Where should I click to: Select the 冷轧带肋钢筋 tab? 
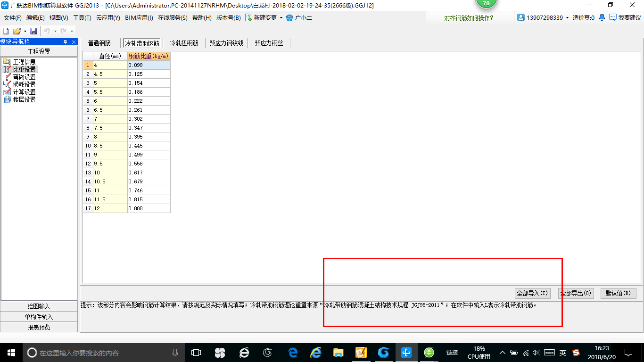(142, 43)
